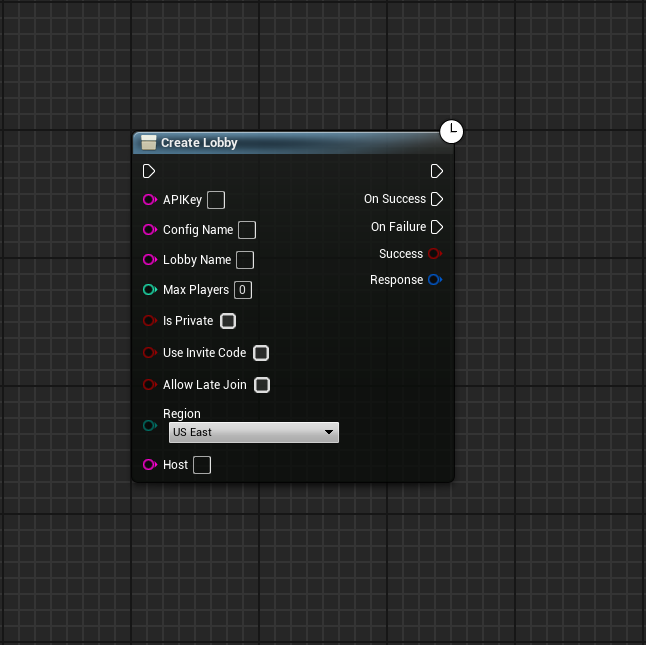Click the output execution pin
This screenshot has height=645, width=646.
437,171
